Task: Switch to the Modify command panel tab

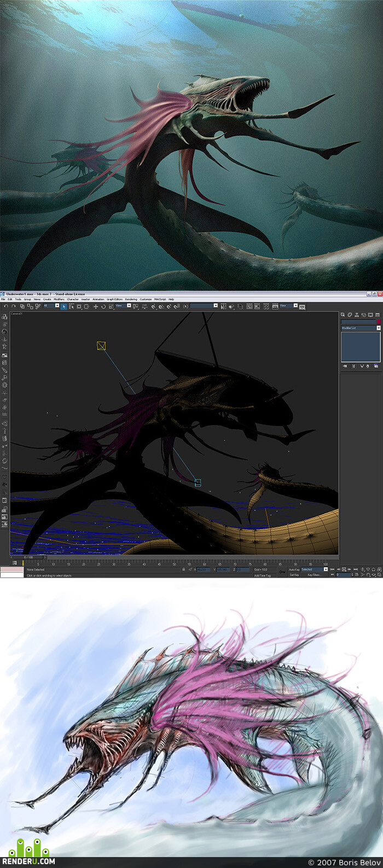Action: tap(350, 314)
